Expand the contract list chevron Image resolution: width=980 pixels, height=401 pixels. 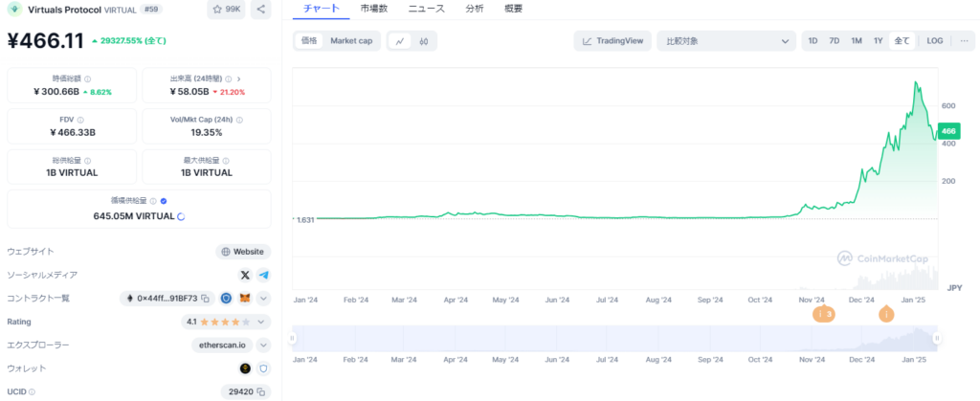[264, 299]
